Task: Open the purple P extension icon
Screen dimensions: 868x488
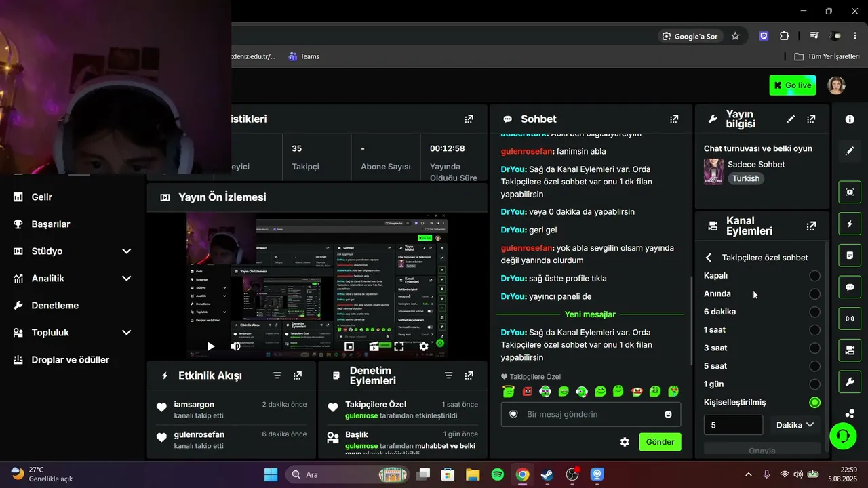Action: point(764,36)
